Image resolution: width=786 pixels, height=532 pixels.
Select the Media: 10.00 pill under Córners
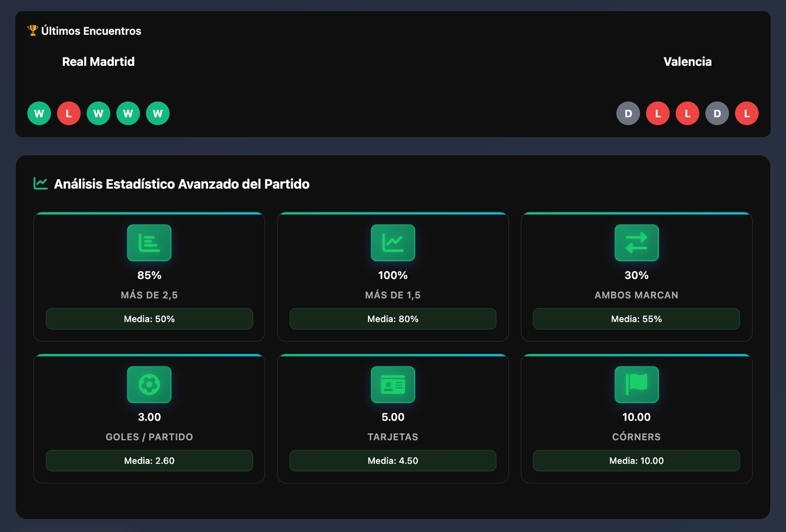point(636,461)
